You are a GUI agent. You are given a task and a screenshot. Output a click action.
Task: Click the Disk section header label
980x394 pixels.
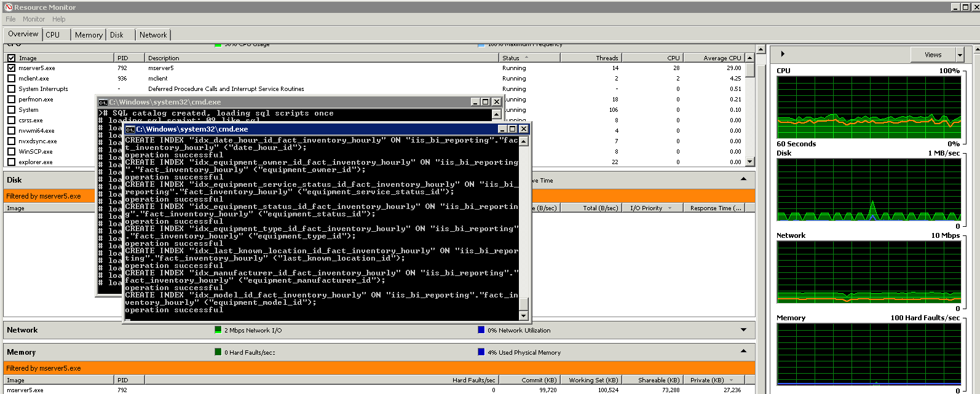point(14,180)
